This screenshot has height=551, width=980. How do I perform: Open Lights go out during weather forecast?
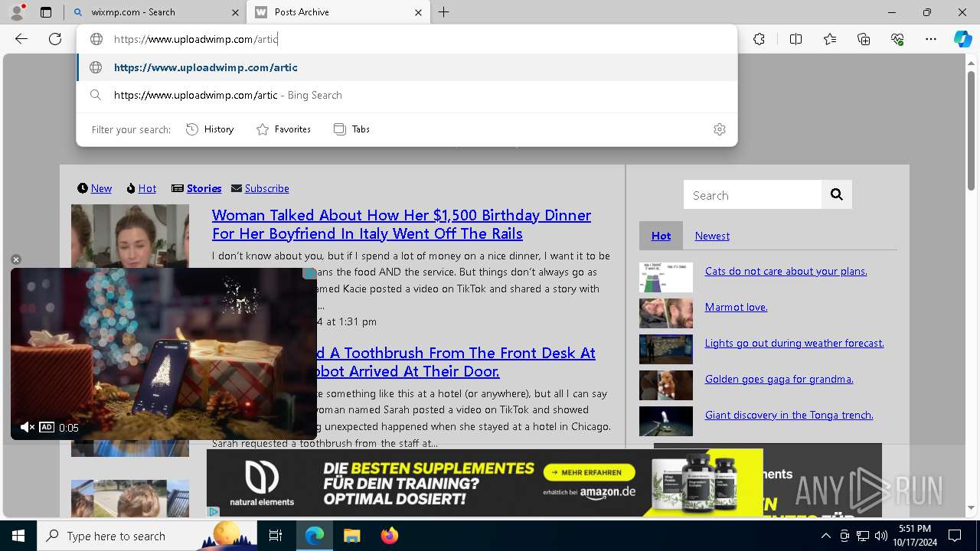tap(794, 343)
